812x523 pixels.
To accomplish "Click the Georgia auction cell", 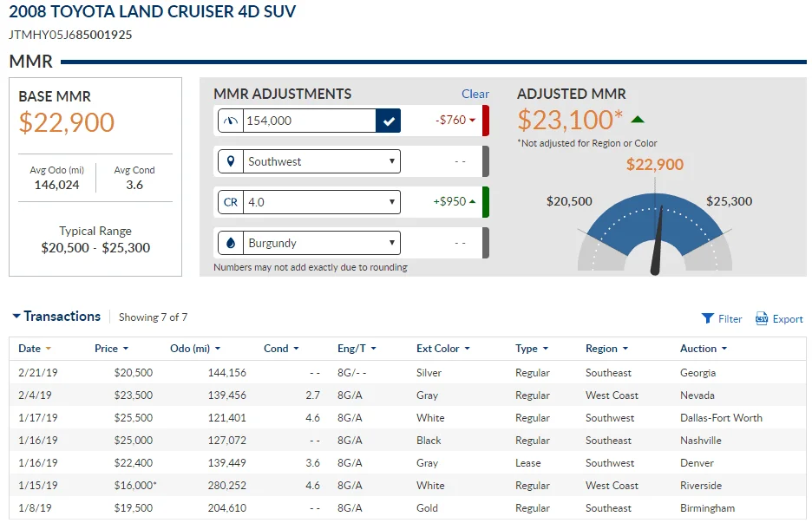I will click(697, 373).
